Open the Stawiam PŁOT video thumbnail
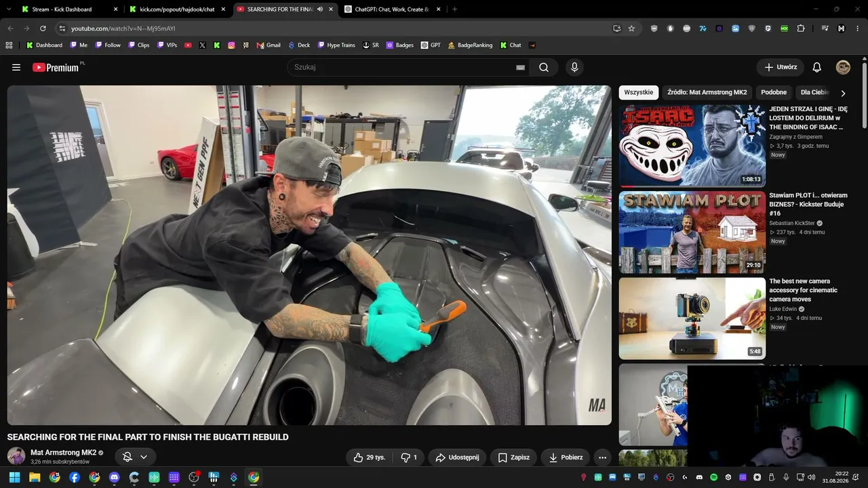 [x=692, y=232]
